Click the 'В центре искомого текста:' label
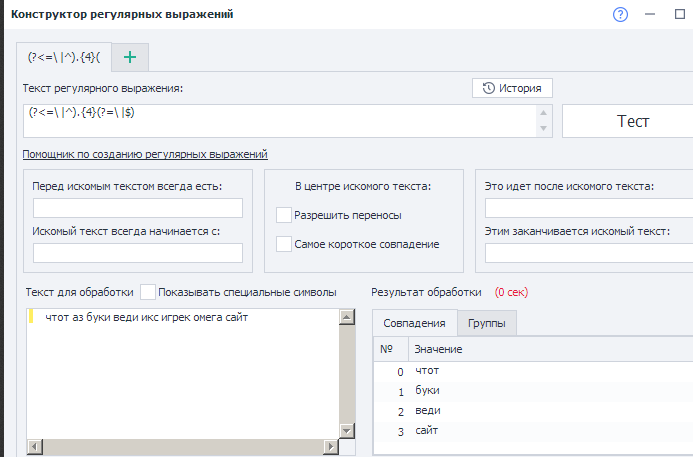Screen dimensions: 693x457 363,187
